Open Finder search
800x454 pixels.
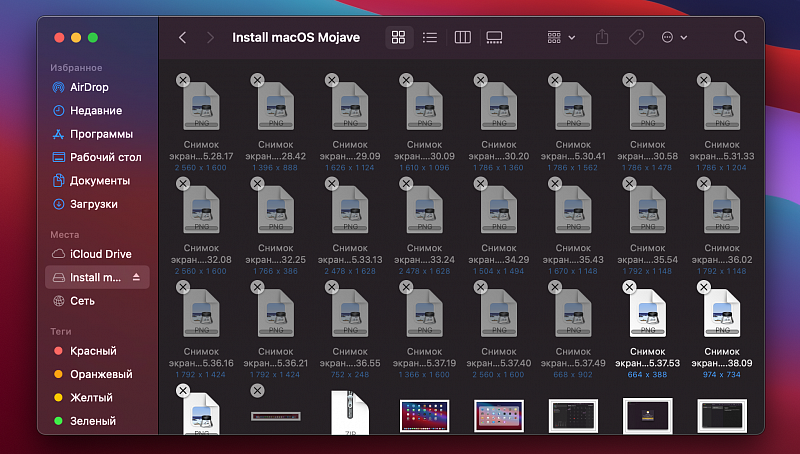click(x=741, y=37)
